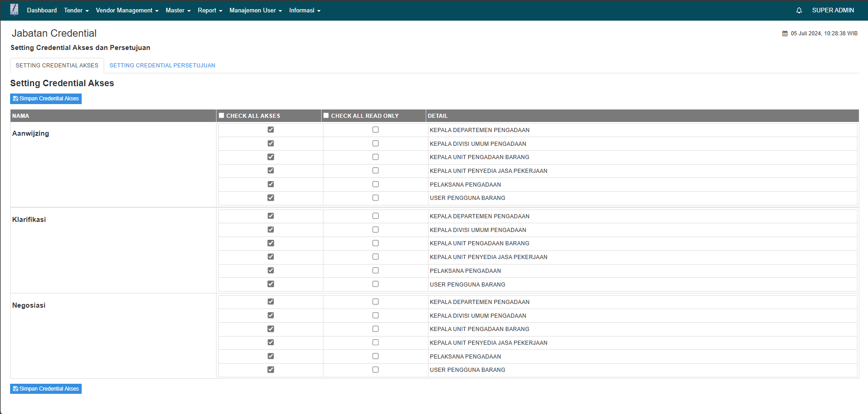Select the Setting Credential Akses tab
868x414 pixels.
pos(57,66)
